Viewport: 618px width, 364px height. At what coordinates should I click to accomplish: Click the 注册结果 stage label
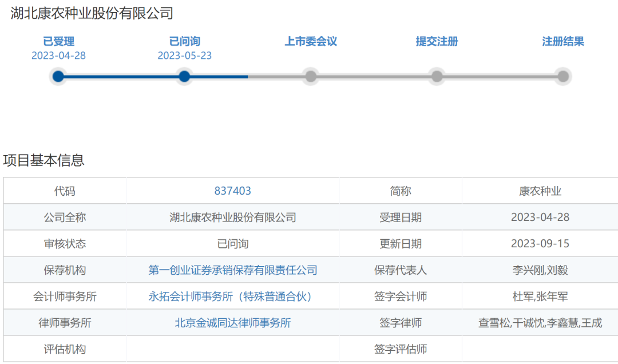(563, 41)
